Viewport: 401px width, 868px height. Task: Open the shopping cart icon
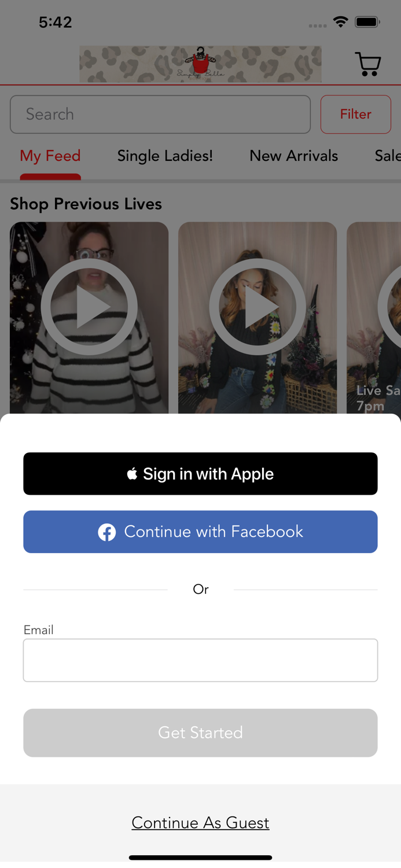coord(368,64)
